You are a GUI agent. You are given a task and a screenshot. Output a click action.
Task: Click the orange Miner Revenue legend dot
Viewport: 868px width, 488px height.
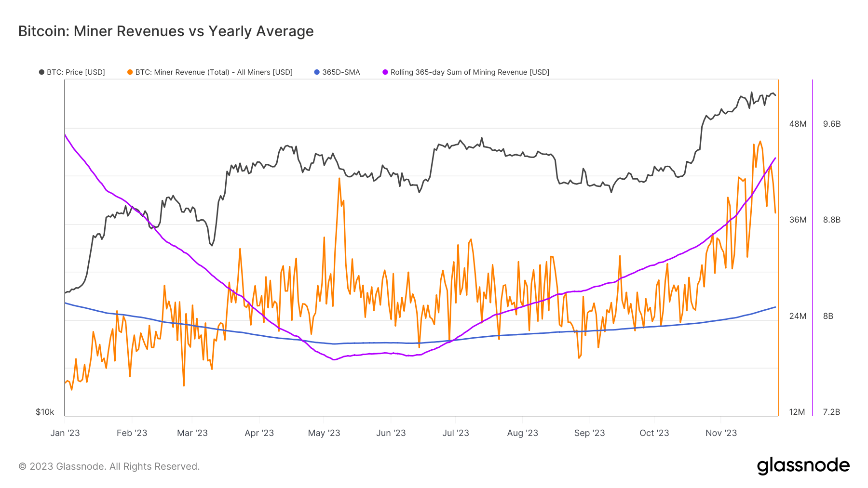[x=130, y=72]
